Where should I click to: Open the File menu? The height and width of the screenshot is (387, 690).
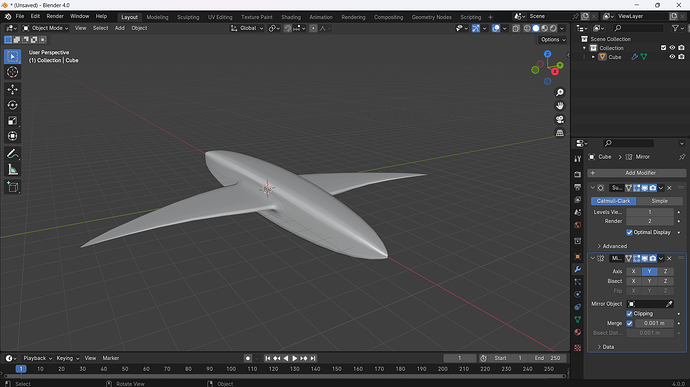tap(20, 16)
